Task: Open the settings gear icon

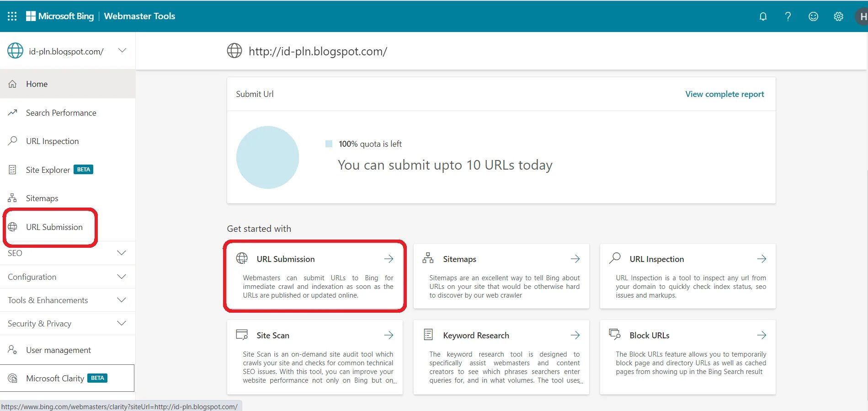Action: pyautogui.click(x=838, y=16)
